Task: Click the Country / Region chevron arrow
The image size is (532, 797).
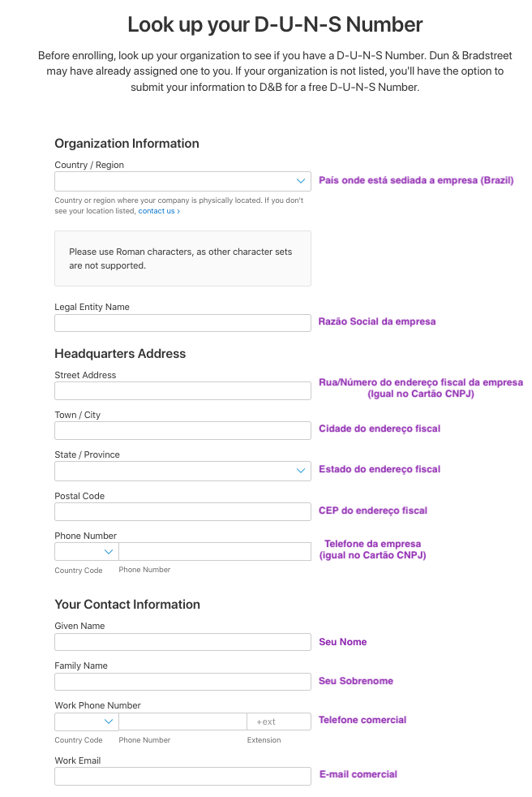Action: point(301,181)
